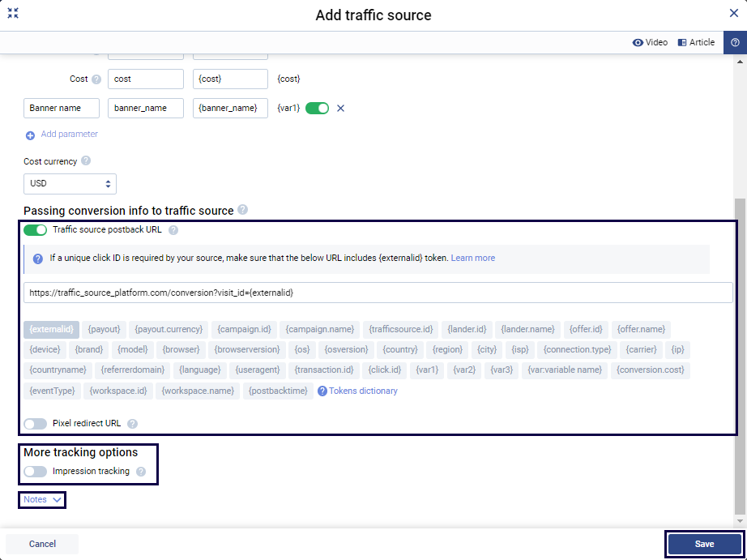Screen dimensions: 747x560
Task: Remove the Banner name parameter row
Action: point(339,108)
